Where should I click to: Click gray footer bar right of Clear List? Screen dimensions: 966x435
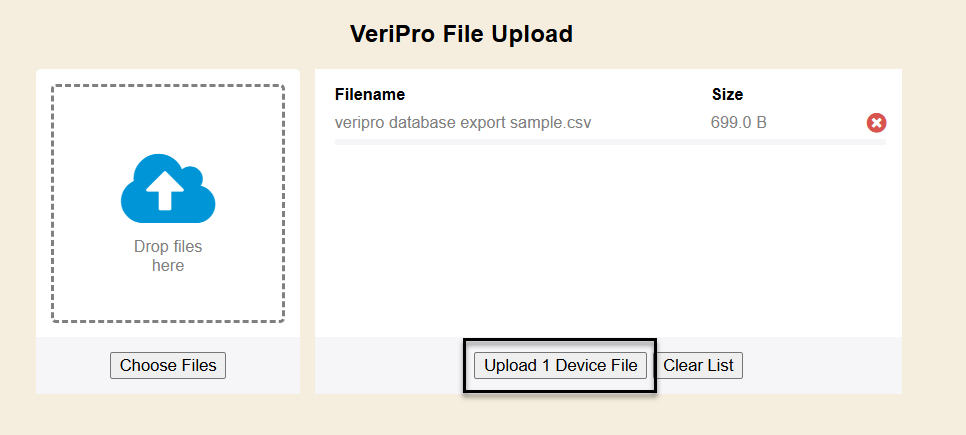click(820, 365)
